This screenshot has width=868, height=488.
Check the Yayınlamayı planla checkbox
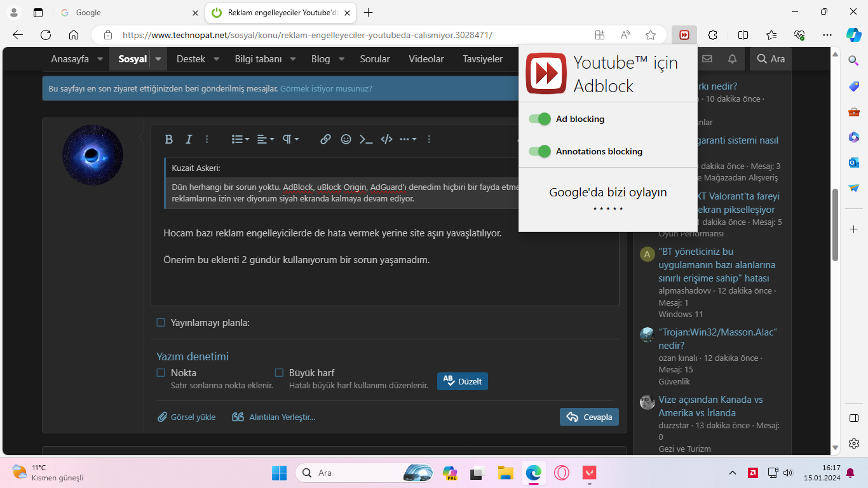(161, 323)
